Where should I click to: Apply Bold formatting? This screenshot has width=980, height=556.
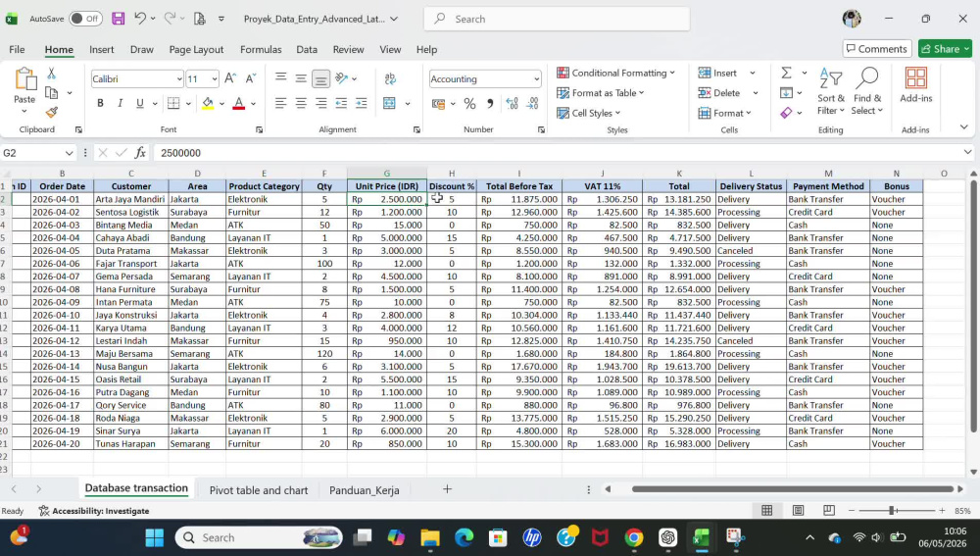pyautogui.click(x=100, y=103)
